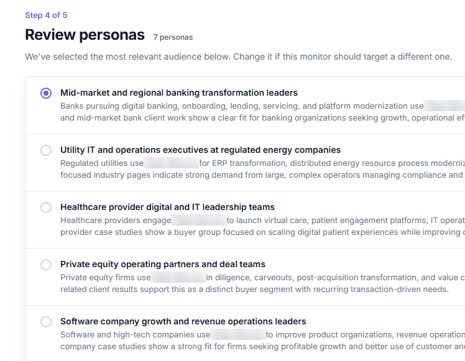Click the 'Software company growth and revenue operations leaders' title
The width and height of the screenshot is (465, 361).
pos(183,321)
